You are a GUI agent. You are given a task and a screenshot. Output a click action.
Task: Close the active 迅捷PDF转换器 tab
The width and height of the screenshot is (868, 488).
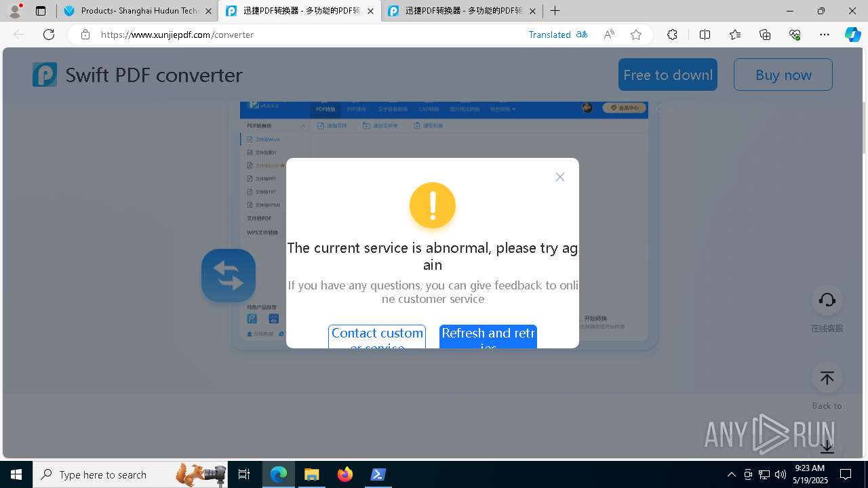point(370,11)
